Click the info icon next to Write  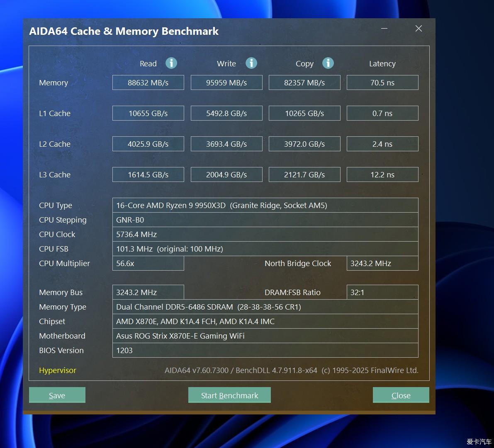point(251,63)
